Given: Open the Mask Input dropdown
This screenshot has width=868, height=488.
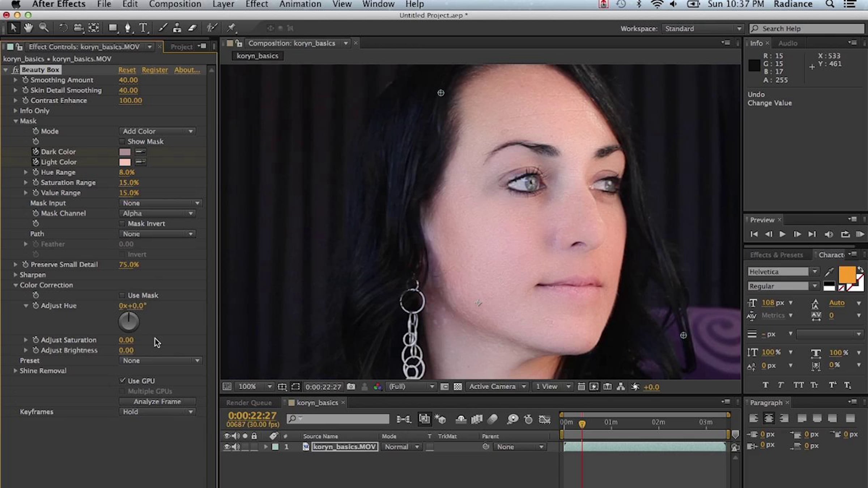Looking at the screenshot, I should [x=160, y=203].
